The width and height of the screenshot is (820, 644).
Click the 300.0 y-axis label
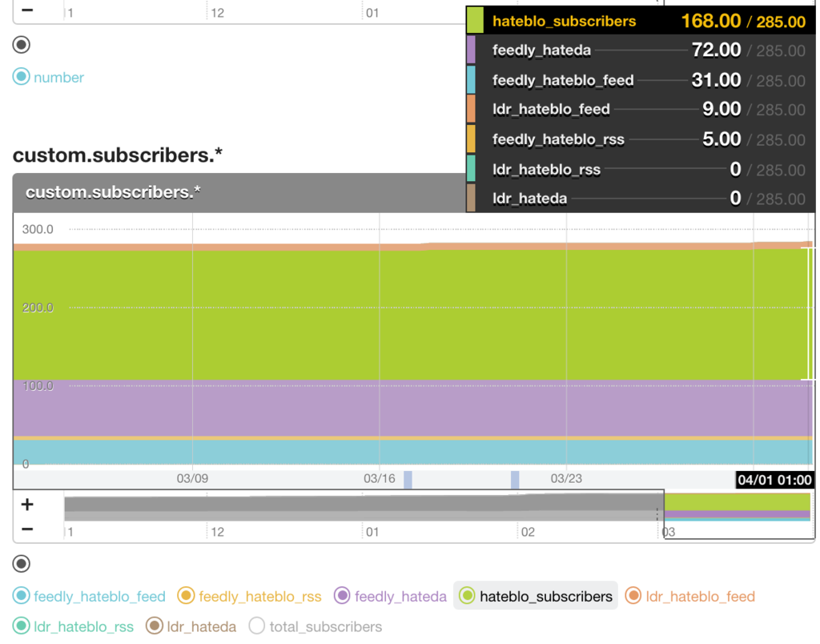38,229
